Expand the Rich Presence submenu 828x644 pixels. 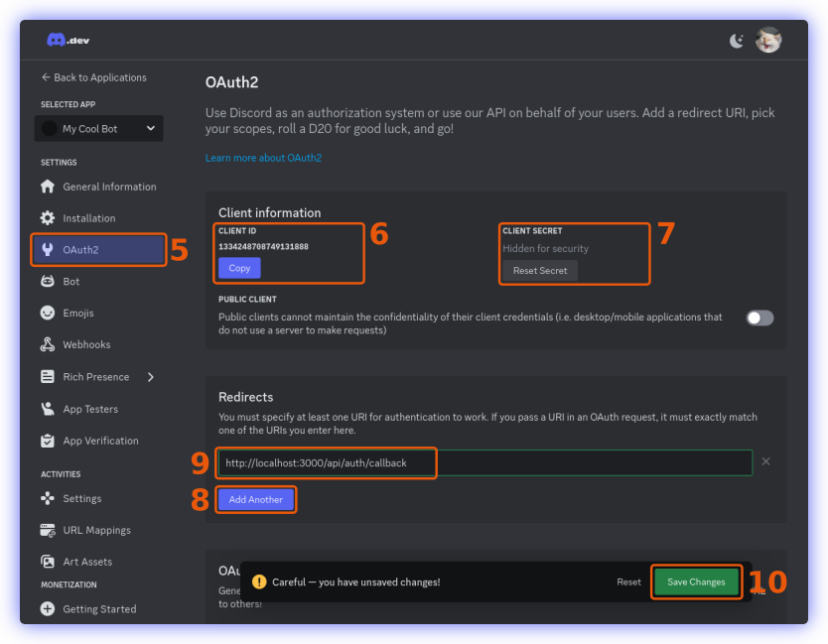151,377
